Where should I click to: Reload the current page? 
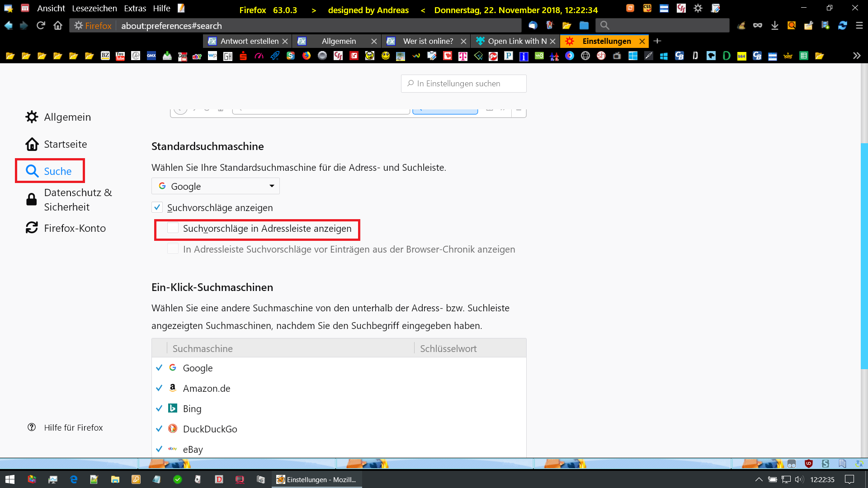click(x=41, y=26)
